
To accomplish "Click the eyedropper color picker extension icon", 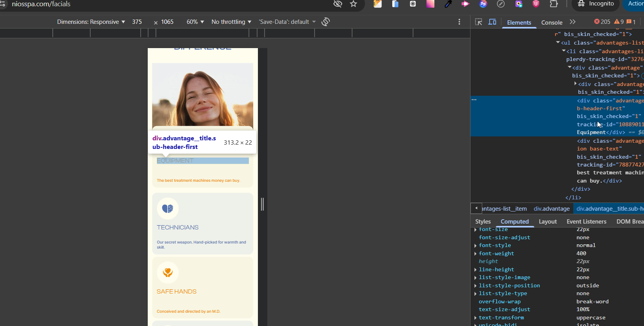I will click(448, 4).
